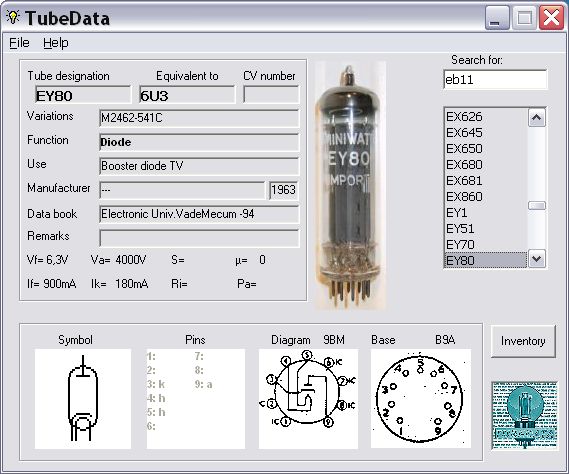Click the tube logo image below Inventory
This screenshot has height=474, width=569.
[524, 415]
